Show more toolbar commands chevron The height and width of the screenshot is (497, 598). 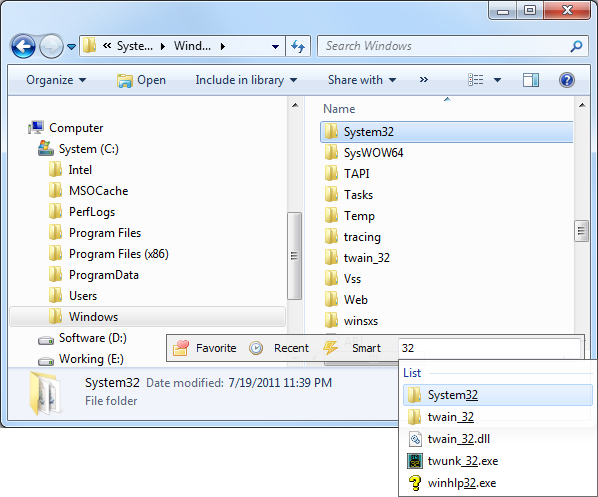click(424, 80)
